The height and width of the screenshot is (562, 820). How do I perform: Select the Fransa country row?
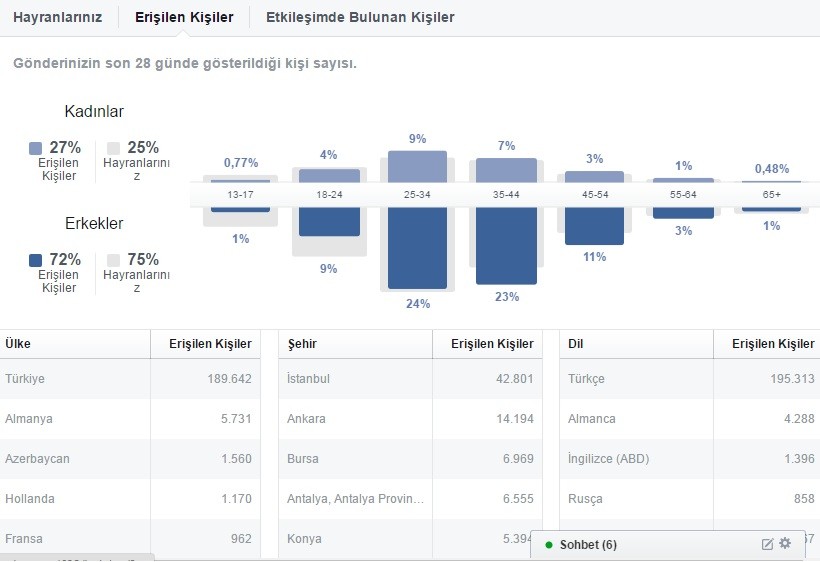click(x=130, y=538)
